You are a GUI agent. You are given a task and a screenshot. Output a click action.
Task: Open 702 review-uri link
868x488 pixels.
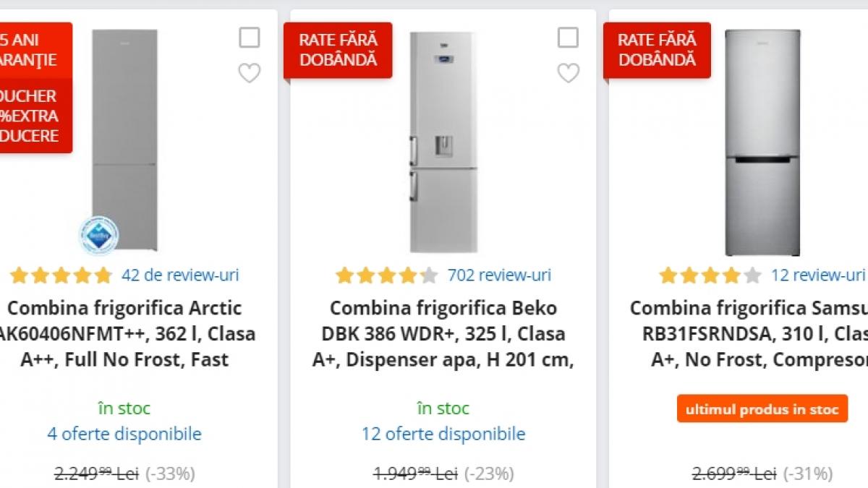coord(499,275)
